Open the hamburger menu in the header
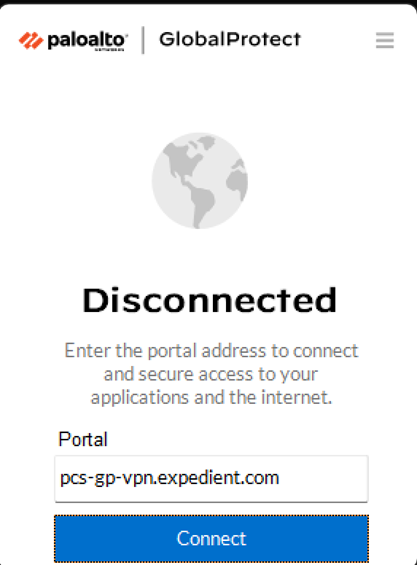 385,40
